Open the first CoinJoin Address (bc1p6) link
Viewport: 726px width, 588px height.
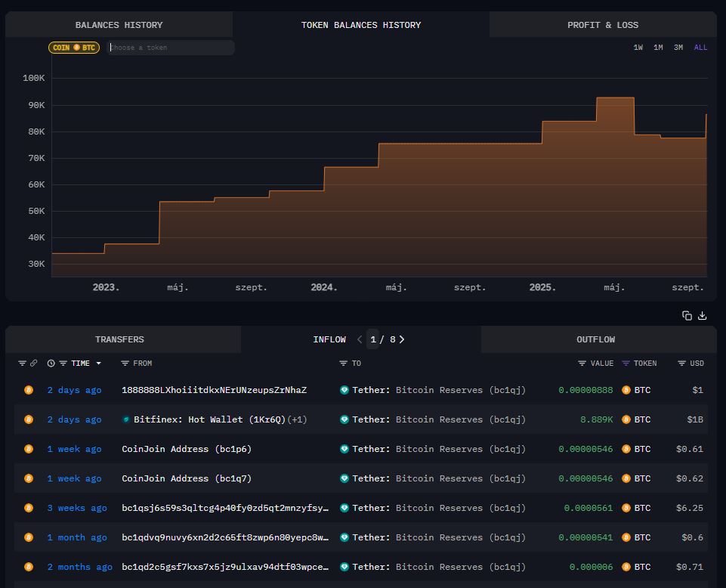187,449
